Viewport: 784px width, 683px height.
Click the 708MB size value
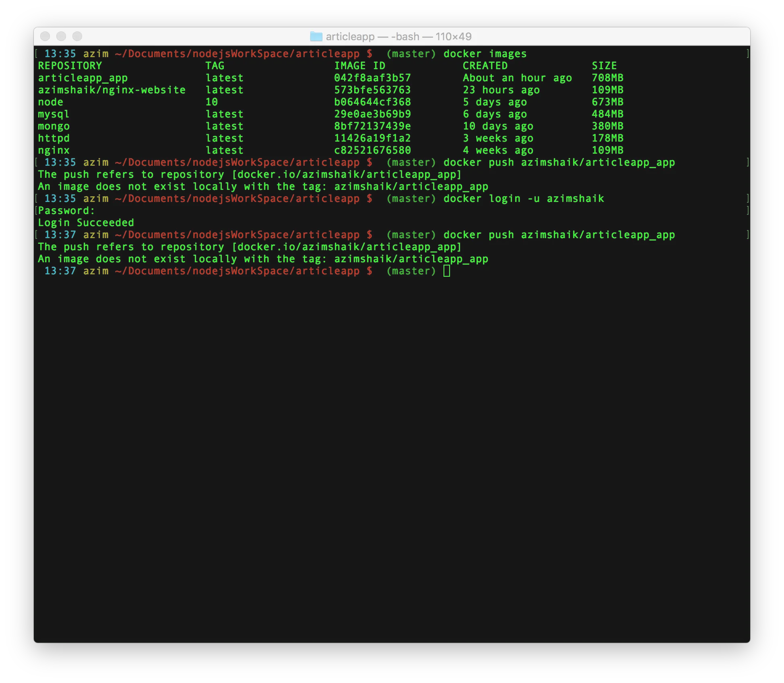[607, 78]
